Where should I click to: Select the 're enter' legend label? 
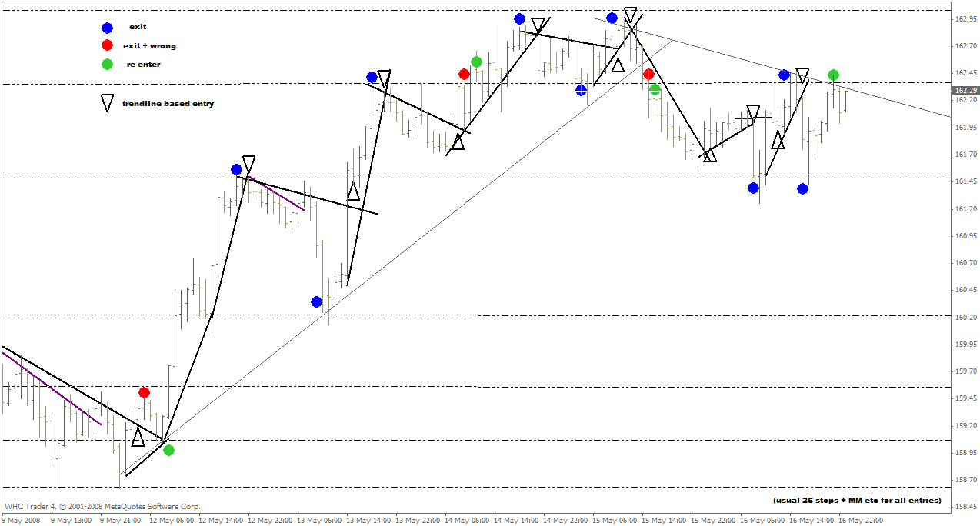tap(144, 65)
